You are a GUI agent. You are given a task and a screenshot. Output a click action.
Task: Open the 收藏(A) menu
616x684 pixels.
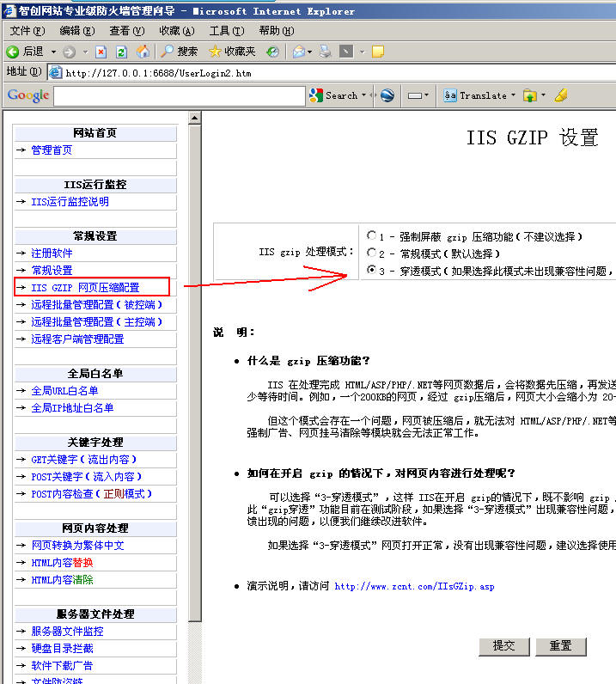pos(177,31)
